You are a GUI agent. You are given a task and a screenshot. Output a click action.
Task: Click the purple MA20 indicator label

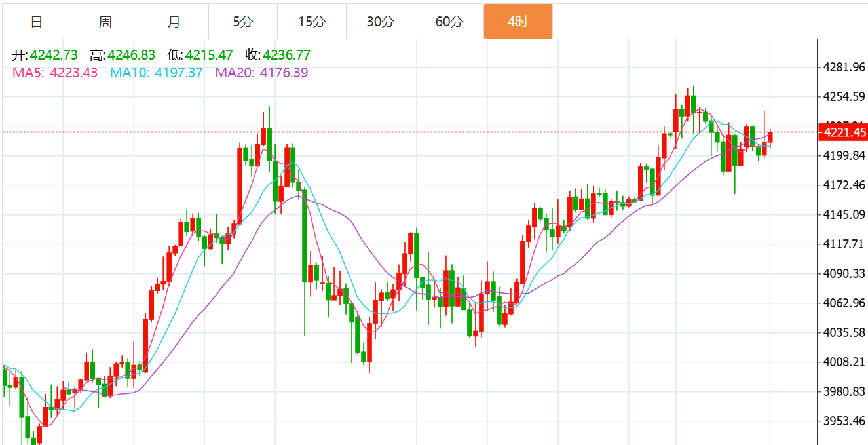pos(261,73)
